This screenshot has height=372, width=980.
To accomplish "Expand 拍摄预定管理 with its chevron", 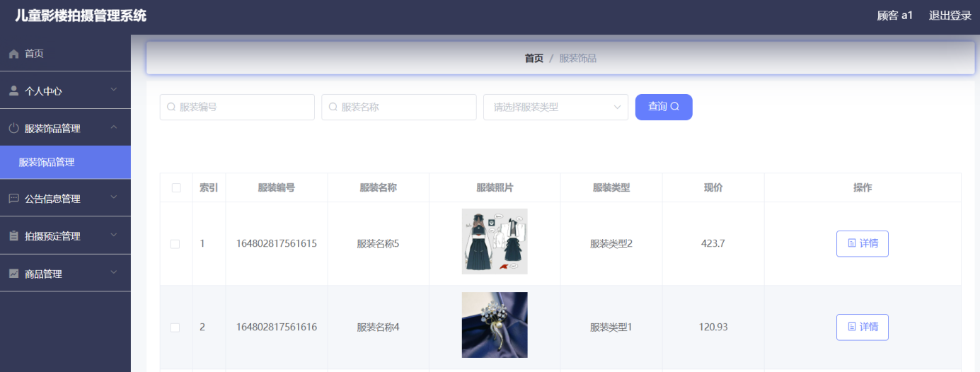I will 114,235.
